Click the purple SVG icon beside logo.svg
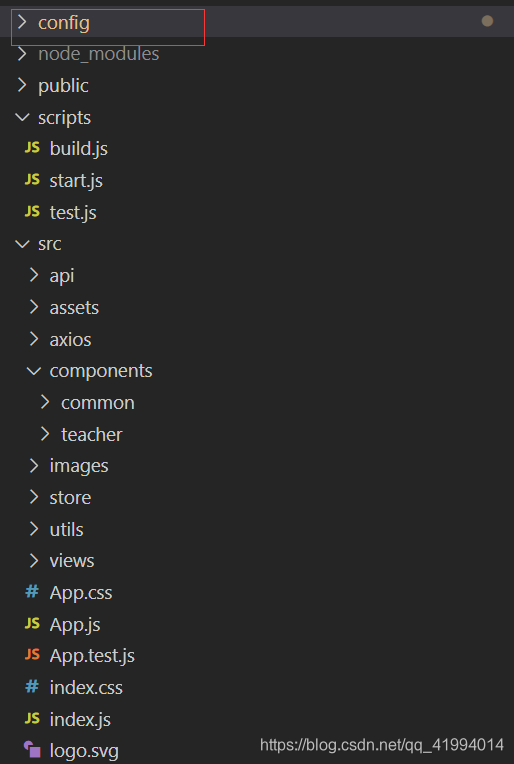 pyautogui.click(x=32, y=749)
